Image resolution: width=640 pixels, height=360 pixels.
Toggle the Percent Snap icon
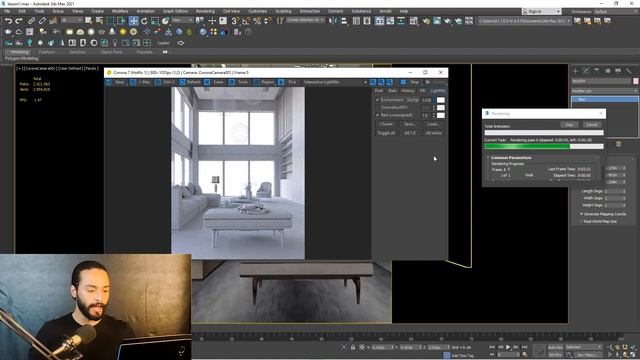(257, 20)
